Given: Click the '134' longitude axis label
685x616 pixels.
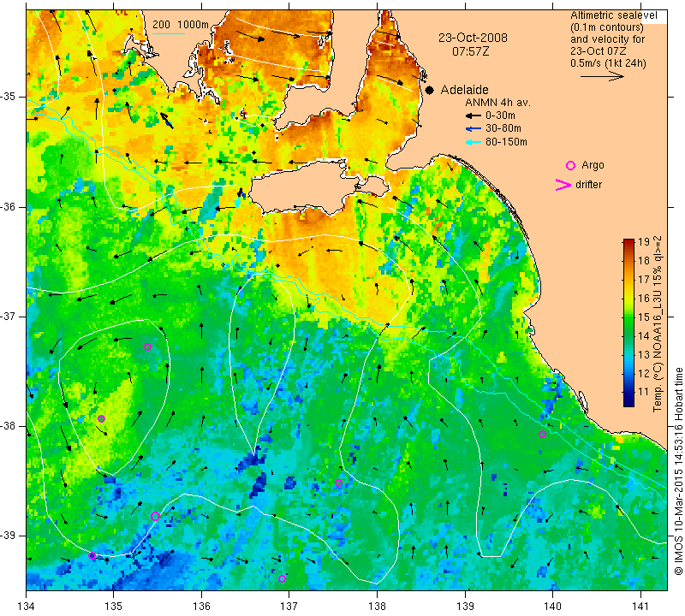Looking at the screenshot, I should point(27,607).
